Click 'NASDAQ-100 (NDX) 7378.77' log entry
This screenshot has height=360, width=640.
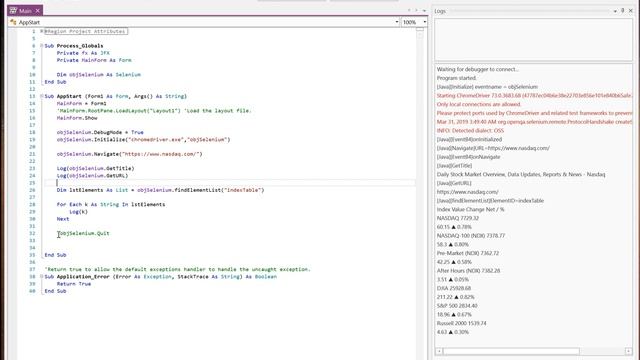click(x=471, y=236)
